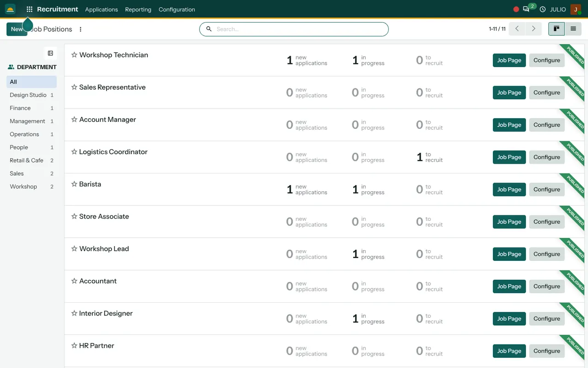Open the Configuration menu
Viewport: 588px width, 368px height.
pyautogui.click(x=177, y=9)
